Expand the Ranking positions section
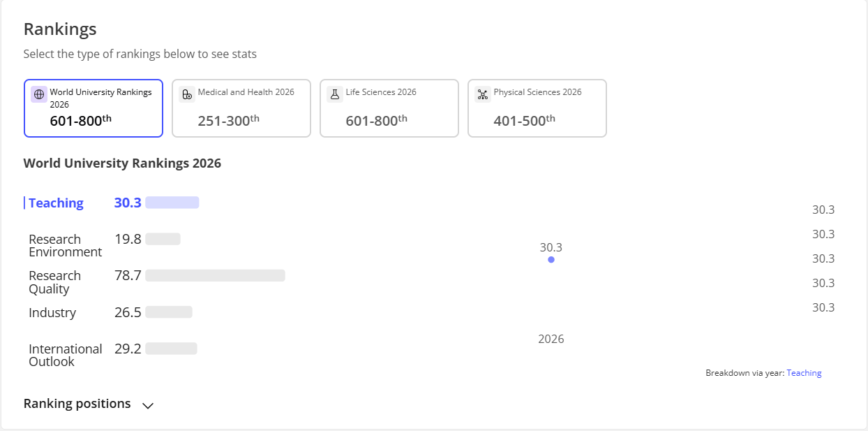The height and width of the screenshot is (431, 868). pos(77,404)
